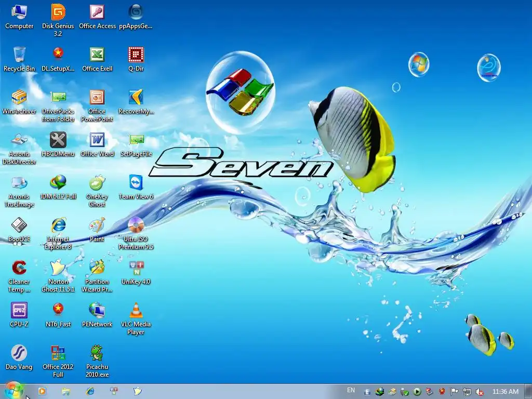Select the Ultra ISO Premium 9.5 icon
This screenshot has width=532, height=399.
click(x=136, y=234)
